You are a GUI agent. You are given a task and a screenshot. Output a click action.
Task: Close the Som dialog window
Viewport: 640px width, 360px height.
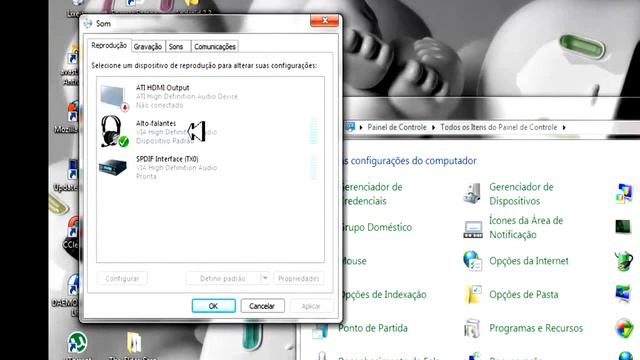tap(324, 20)
